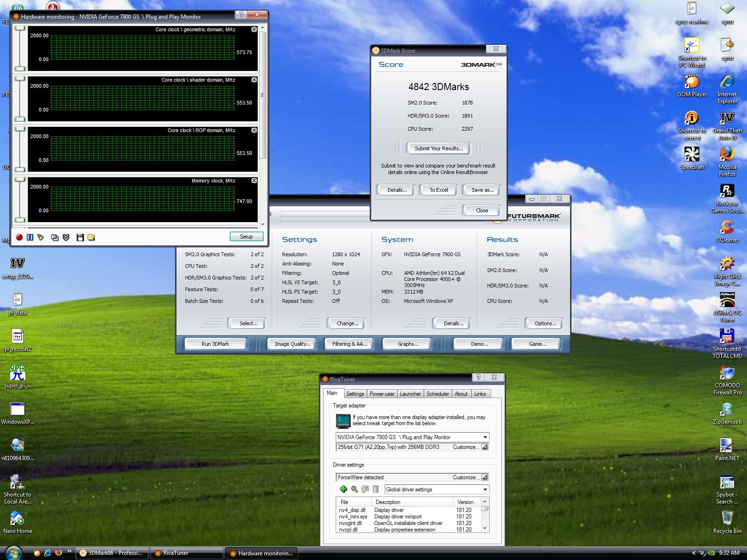Switch to RivaTuner Links tab
This screenshot has width=747, height=560.
480,394
